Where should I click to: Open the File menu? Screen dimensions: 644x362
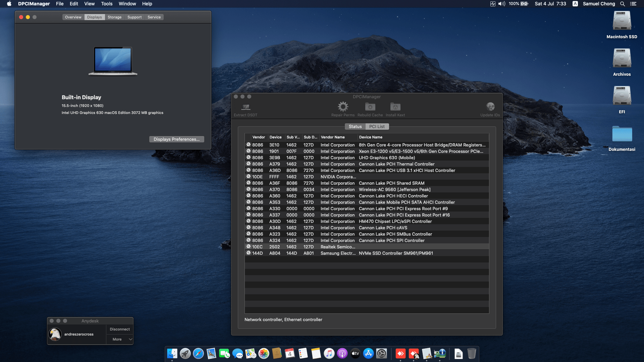60,4
